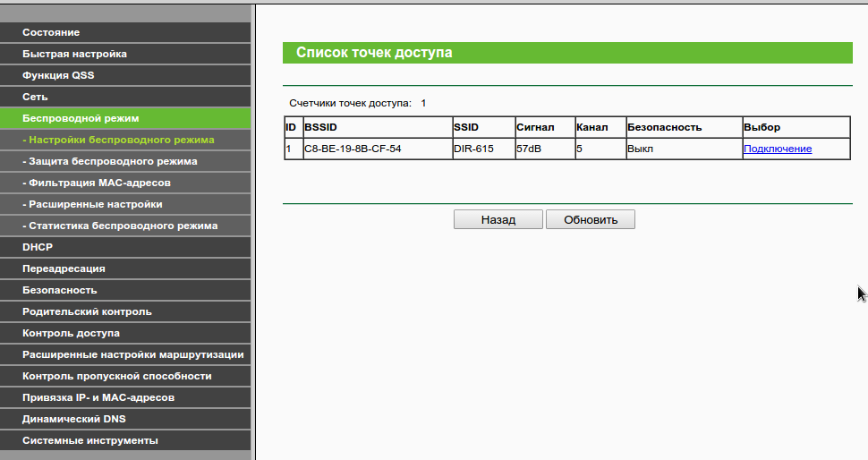
Task: Select Привязка IP- и MAC-адресов
Action: pos(125,397)
